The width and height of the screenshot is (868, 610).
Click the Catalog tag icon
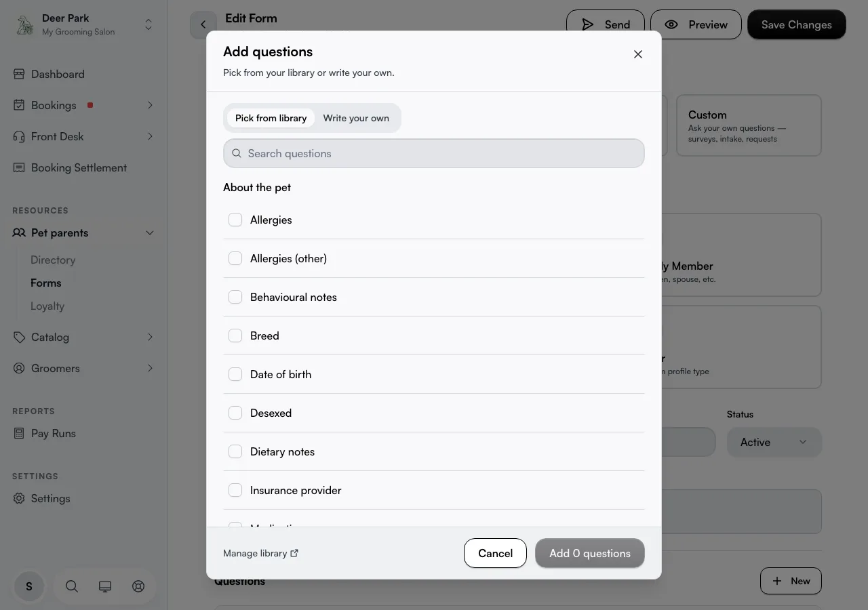pos(19,337)
